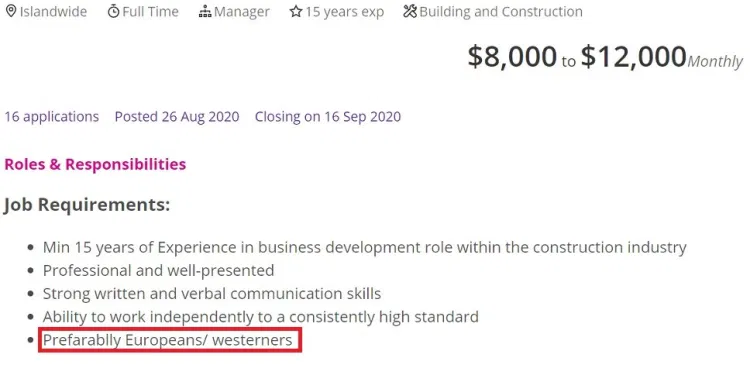Screen dimensions: 750x375
Task: Click the Job Requirements heading
Action: [87, 205]
